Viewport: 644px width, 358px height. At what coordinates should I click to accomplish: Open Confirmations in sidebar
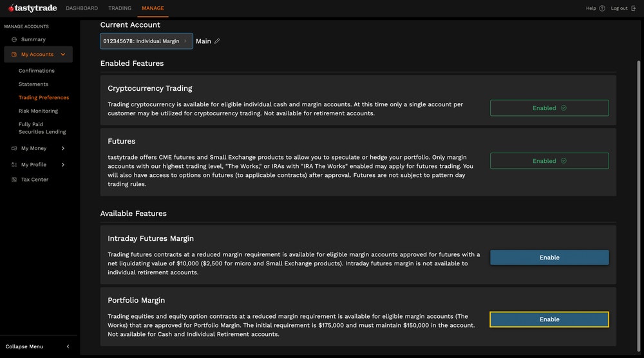click(x=37, y=71)
